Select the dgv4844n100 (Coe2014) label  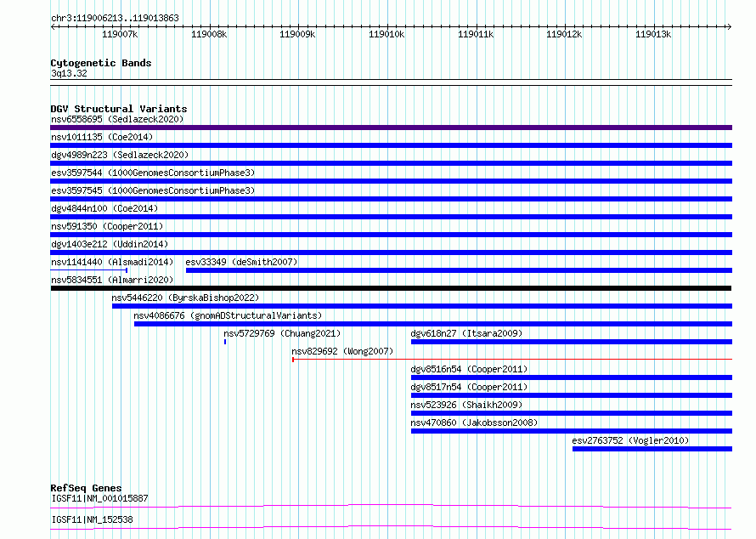pyautogui.click(x=104, y=208)
